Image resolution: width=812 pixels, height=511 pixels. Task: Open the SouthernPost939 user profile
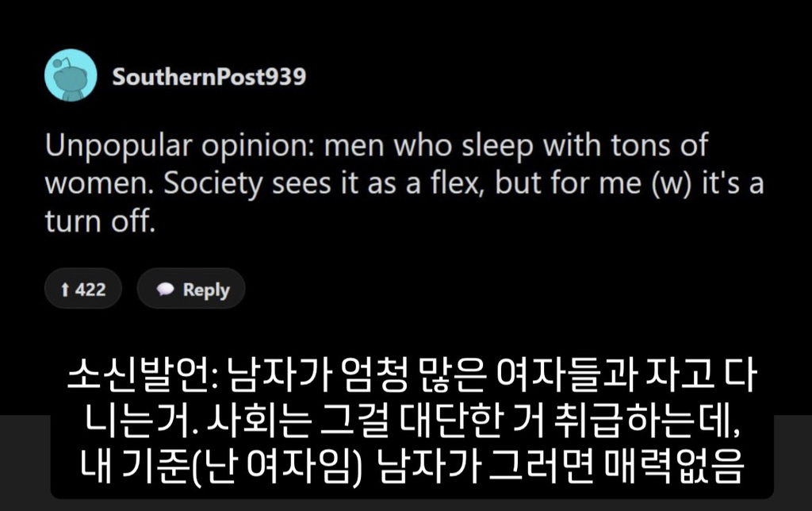tap(209, 77)
